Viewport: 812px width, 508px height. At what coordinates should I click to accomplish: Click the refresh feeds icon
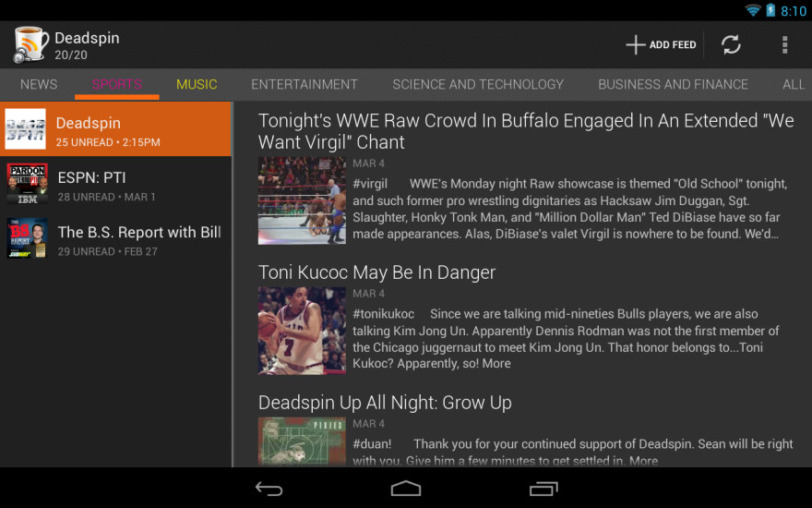731,44
